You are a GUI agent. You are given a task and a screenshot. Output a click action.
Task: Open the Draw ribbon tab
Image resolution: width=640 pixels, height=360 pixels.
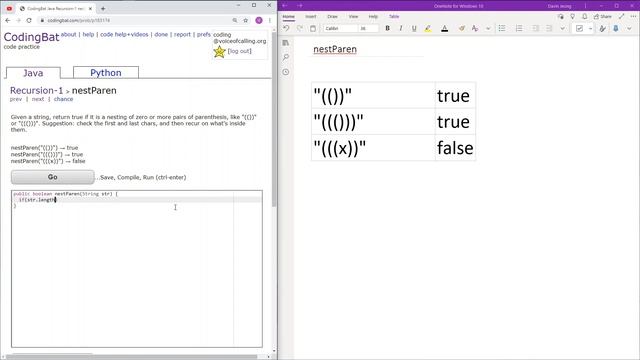332,17
